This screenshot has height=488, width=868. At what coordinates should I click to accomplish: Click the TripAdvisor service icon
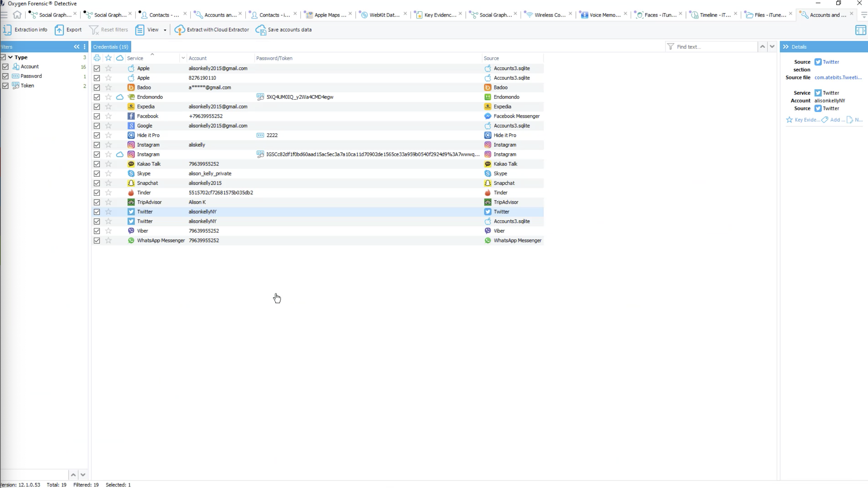tap(131, 202)
